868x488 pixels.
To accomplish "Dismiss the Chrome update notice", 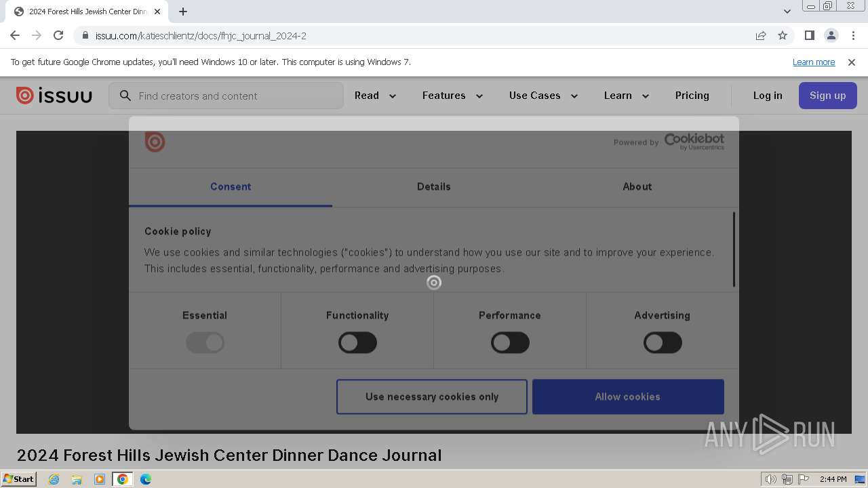I will [x=852, y=62].
